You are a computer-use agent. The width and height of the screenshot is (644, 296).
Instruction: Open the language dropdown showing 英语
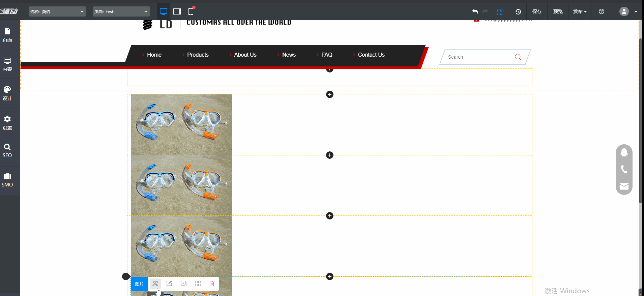(57, 11)
